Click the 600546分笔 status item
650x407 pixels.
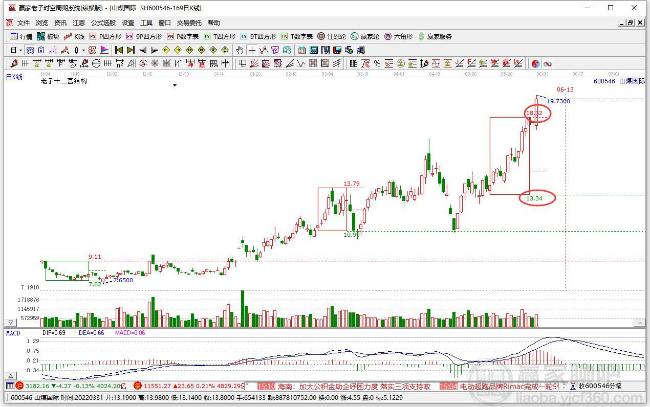pyautogui.click(x=599, y=386)
